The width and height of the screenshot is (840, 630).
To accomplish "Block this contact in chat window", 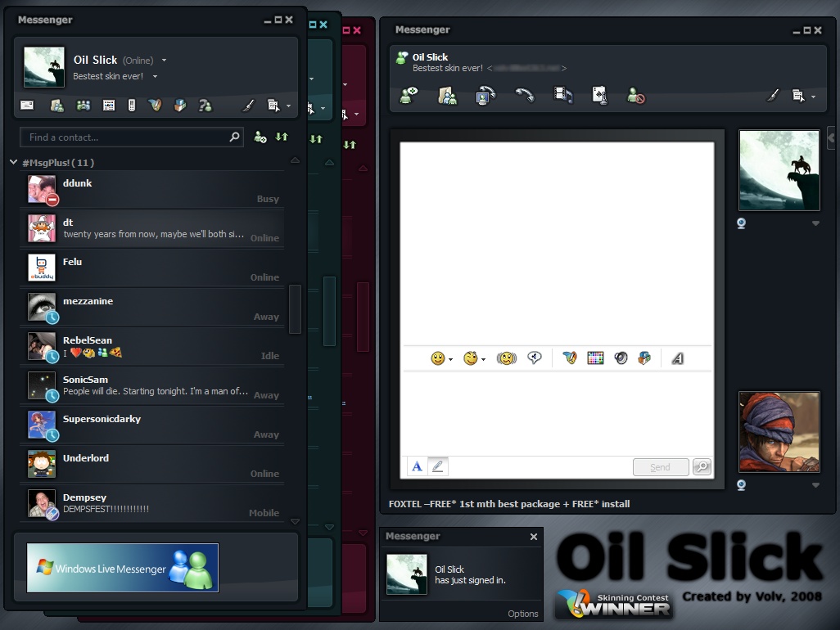I will [636, 96].
